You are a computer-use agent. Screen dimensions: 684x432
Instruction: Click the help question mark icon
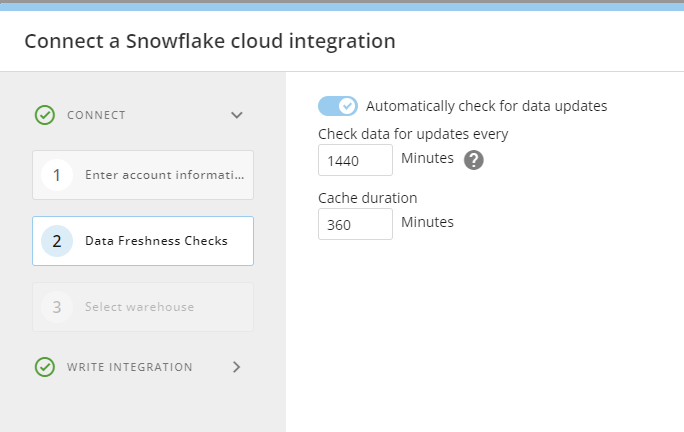[x=474, y=160]
